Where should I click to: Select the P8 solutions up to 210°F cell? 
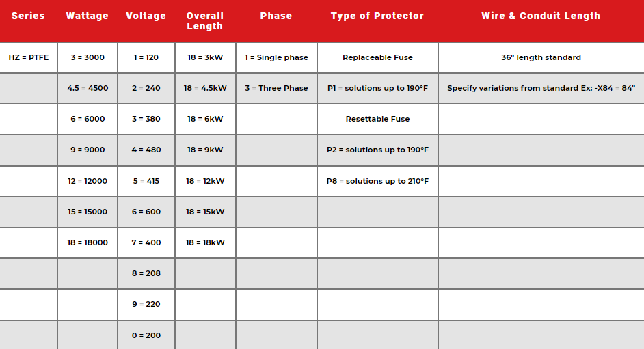pos(377,181)
